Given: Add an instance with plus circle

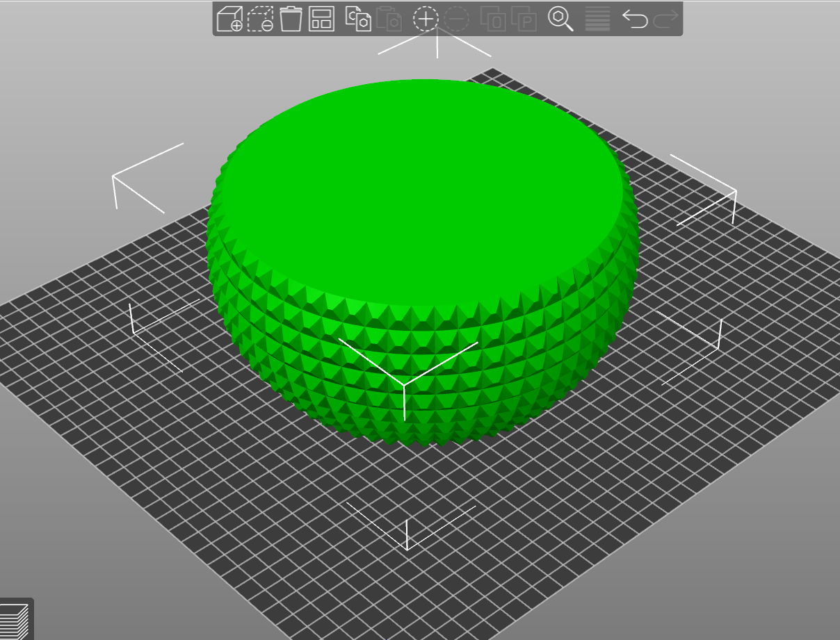Looking at the screenshot, I should (426, 19).
